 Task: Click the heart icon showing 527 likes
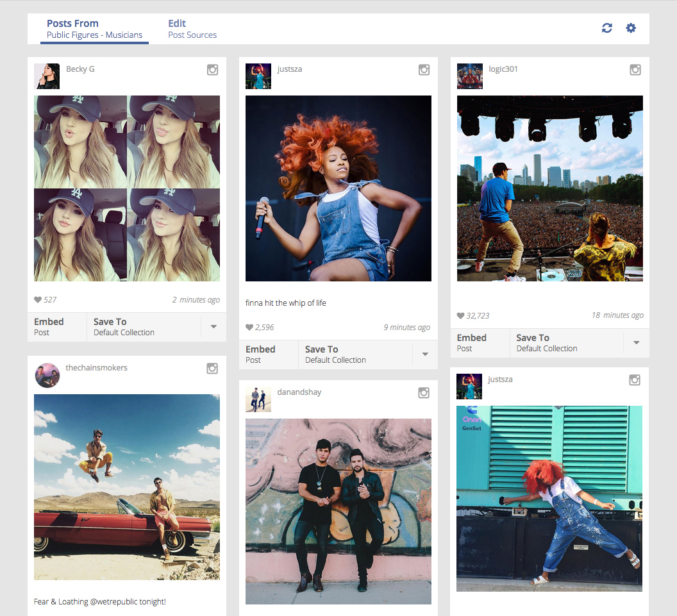pos(38,299)
